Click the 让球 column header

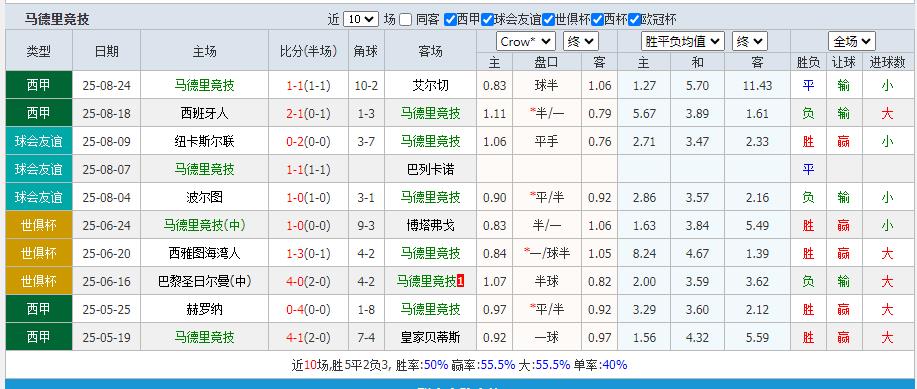pos(843,62)
